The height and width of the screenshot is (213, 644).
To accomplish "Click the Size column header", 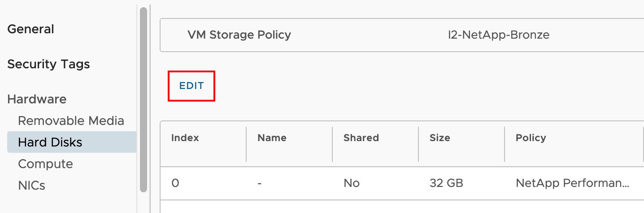I will (x=439, y=138).
